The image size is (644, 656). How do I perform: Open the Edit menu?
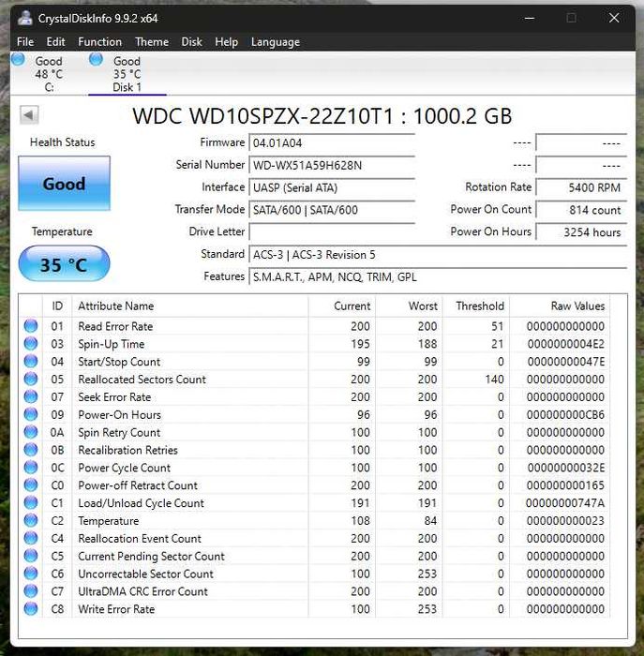55,42
